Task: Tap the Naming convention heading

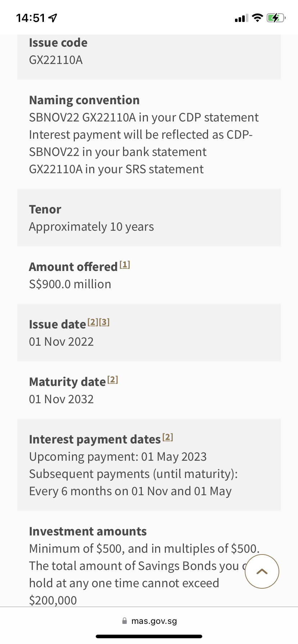Action: point(84,100)
